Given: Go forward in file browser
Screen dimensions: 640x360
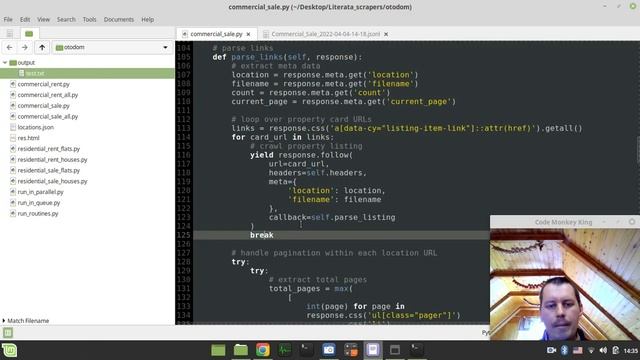Looking at the screenshot, I should 24,47.
